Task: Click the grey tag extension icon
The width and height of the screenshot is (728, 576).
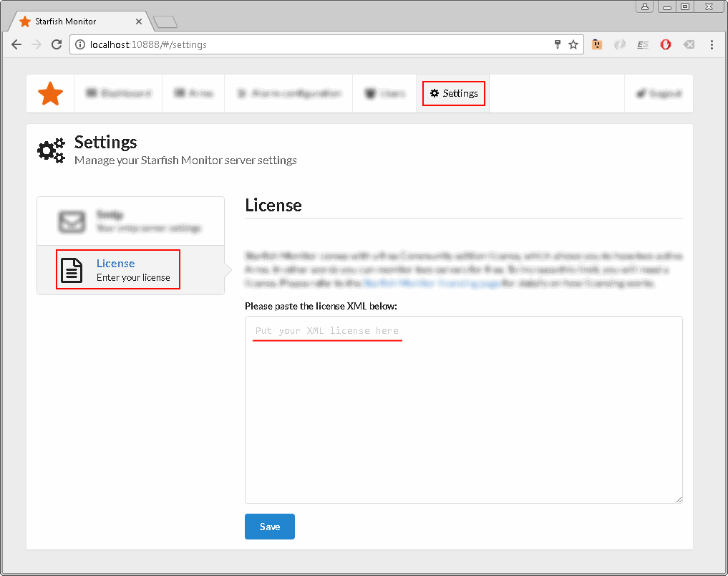Action: 689,44
